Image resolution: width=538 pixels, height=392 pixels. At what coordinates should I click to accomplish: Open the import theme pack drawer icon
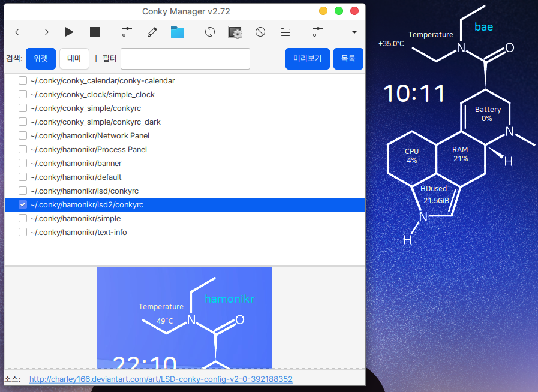(285, 32)
